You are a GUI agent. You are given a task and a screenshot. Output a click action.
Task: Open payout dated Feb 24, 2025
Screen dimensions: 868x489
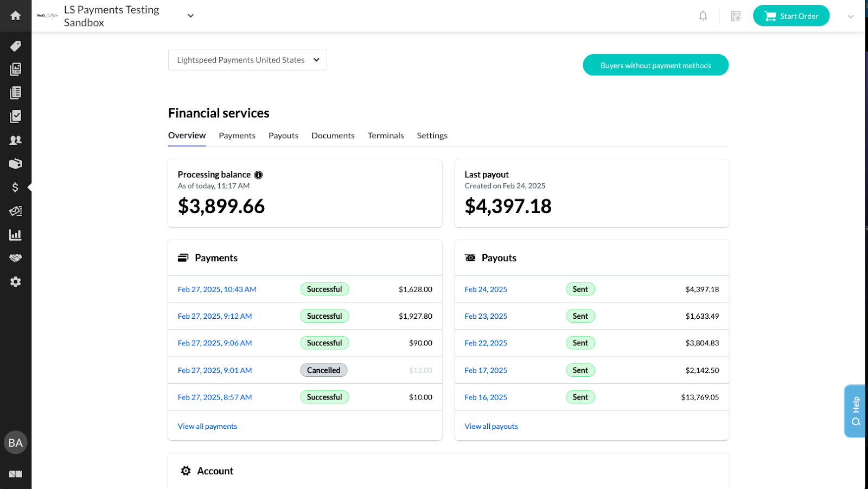click(x=486, y=289)
